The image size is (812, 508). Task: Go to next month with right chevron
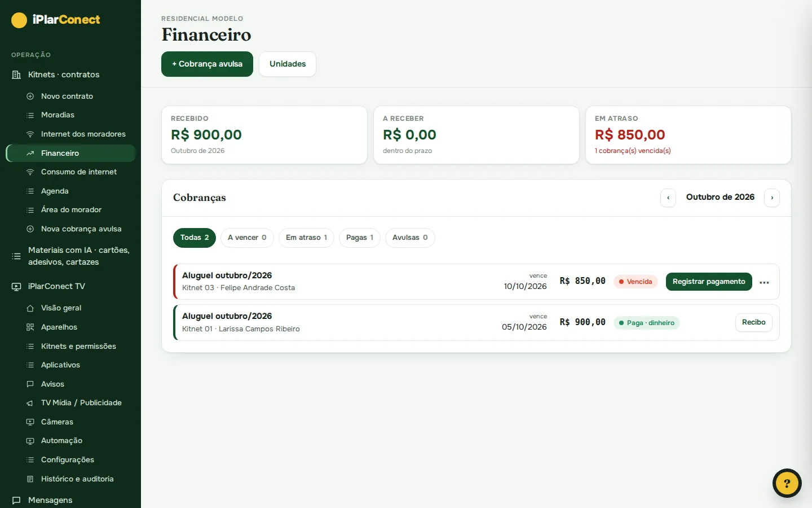tap(772, 198)
